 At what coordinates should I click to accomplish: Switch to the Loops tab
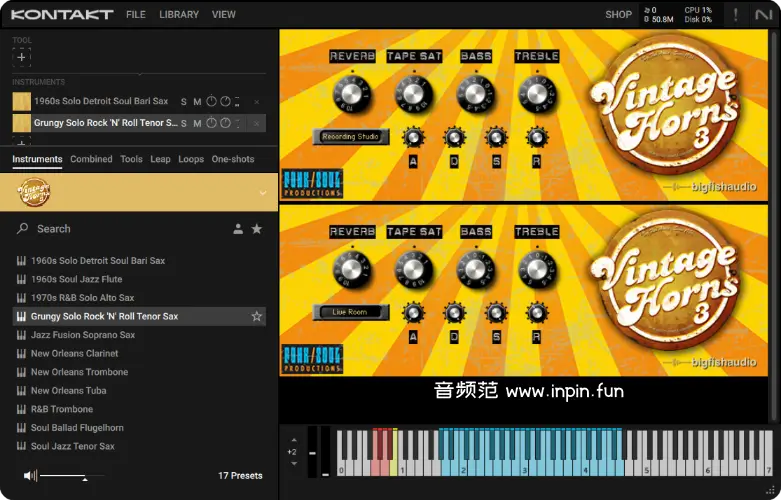191,159
